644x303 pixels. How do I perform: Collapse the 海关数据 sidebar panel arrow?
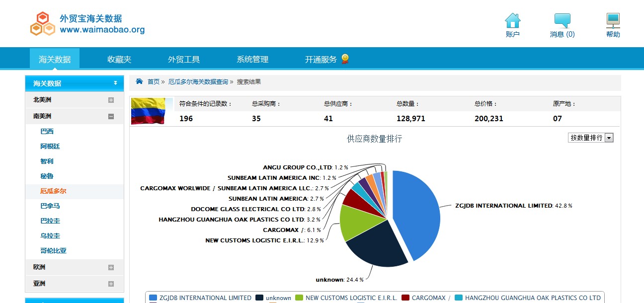(115, 83)
